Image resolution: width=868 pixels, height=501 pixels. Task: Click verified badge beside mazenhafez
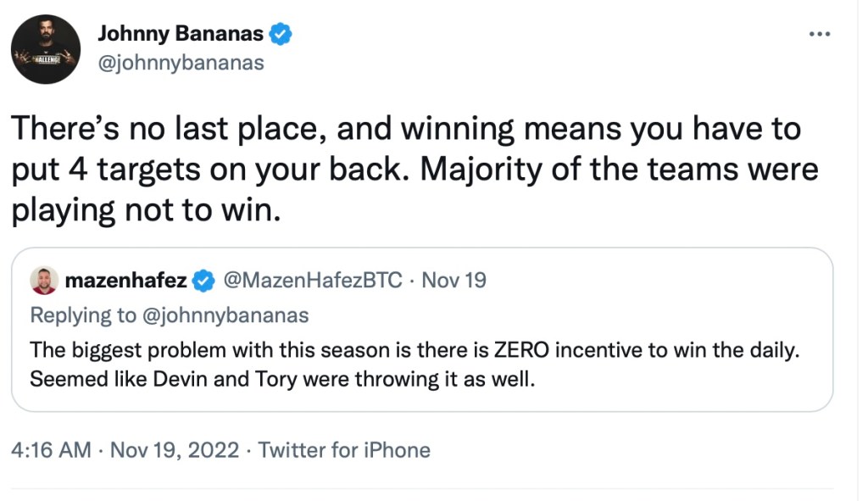click(203, 281)
